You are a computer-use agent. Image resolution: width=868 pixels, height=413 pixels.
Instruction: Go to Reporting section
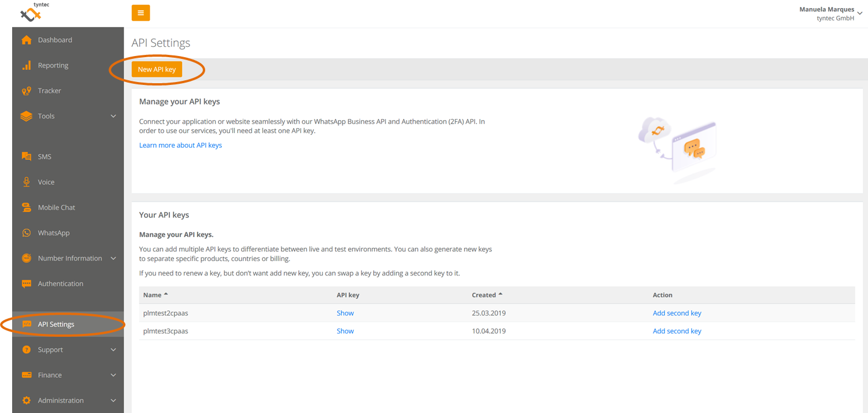[x=68, y=65]
